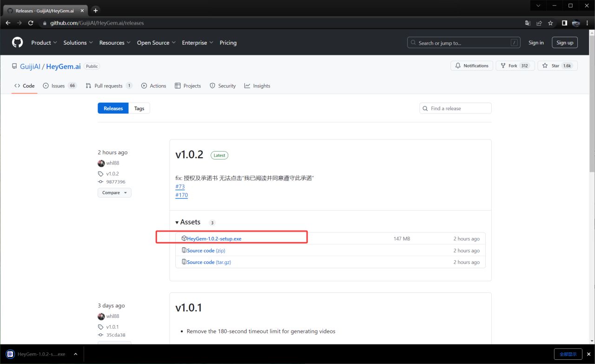The image size is (595, 364).
Task: Open the Insights tab
Action: pos(258,86)
